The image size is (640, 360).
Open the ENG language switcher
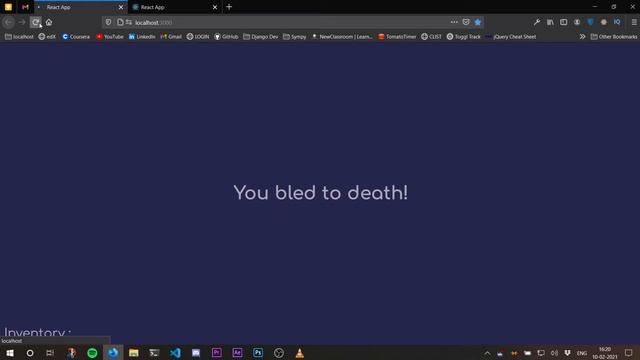click(x=582, y=353)
